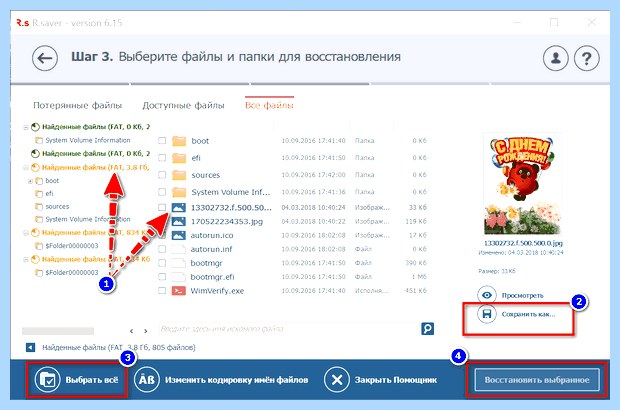
Task: Click the file name autorun.ico
Action: click(212, 235)
